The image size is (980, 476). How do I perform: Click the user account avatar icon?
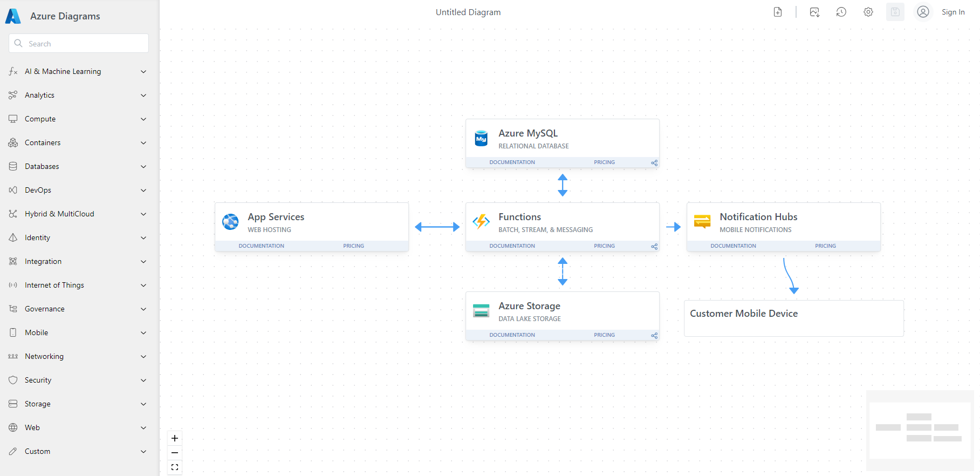[x=923, y=12]
